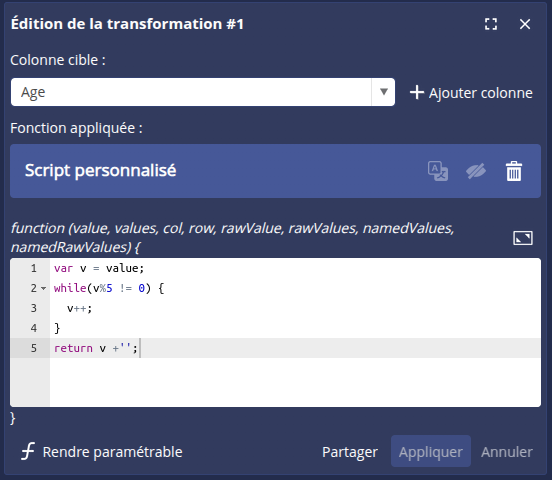552x480 pixels.
Task: Apply the transformation with Appliquer
Action: click(431, 451)
